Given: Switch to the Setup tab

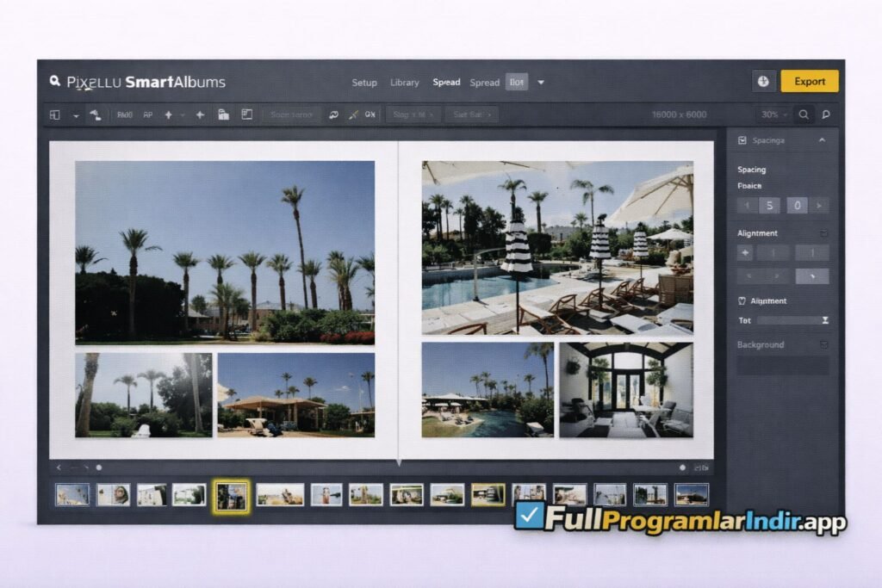Looking at the screenshot, I should pyautogui.click(x=364, y=83).
